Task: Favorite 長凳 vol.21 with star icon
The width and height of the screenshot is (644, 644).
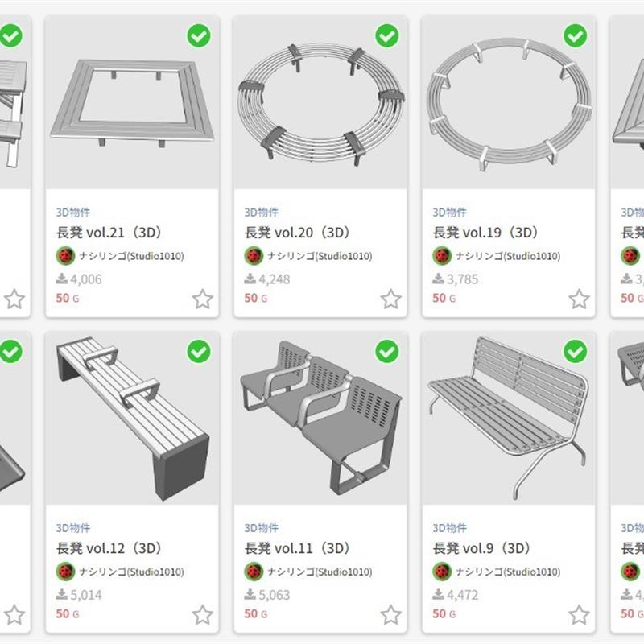Action: click(x=203, y=299)
